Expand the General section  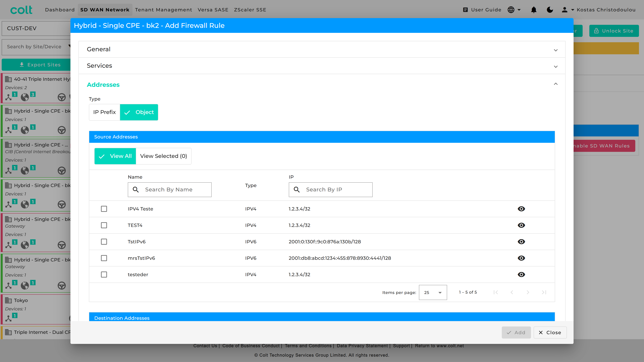322,49
